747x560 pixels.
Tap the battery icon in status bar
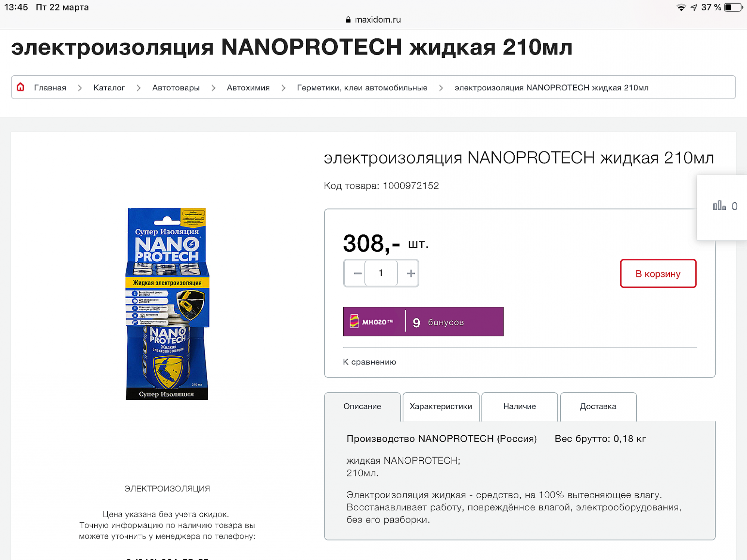click(x=732, y=7)
